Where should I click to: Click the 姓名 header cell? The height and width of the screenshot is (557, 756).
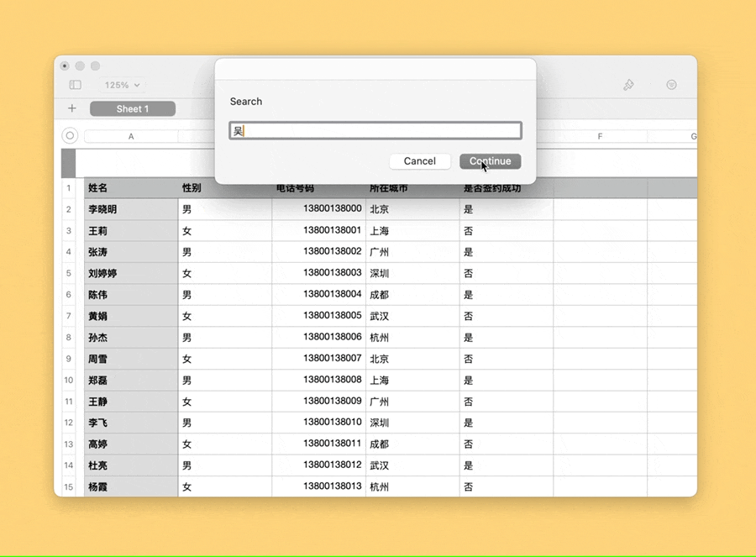(x=131, y=188)
